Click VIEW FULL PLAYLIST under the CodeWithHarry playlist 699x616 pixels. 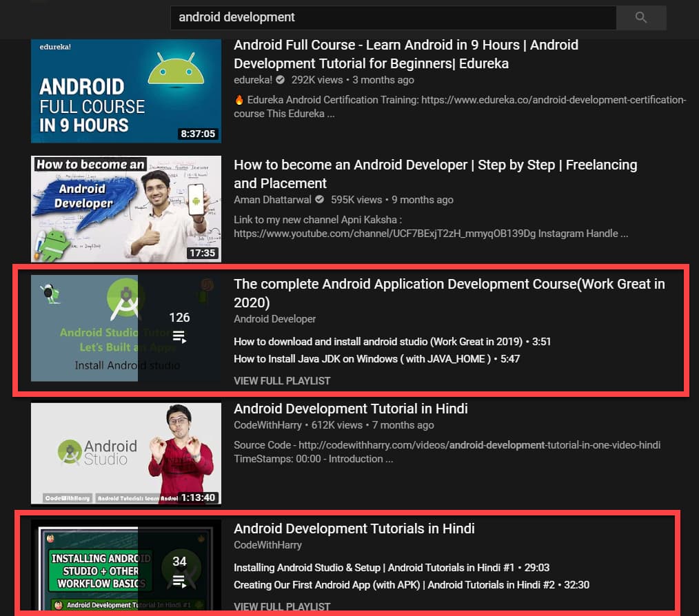point(282,606)
